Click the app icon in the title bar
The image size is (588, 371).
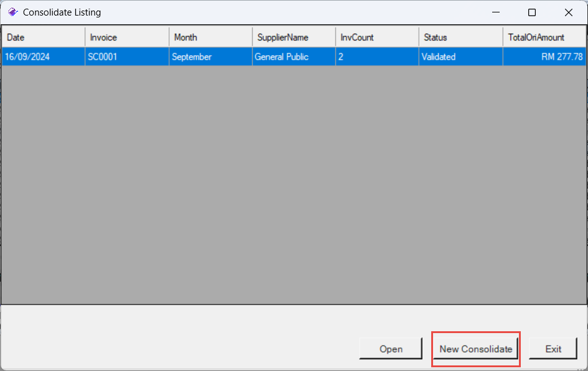(12, 12)
